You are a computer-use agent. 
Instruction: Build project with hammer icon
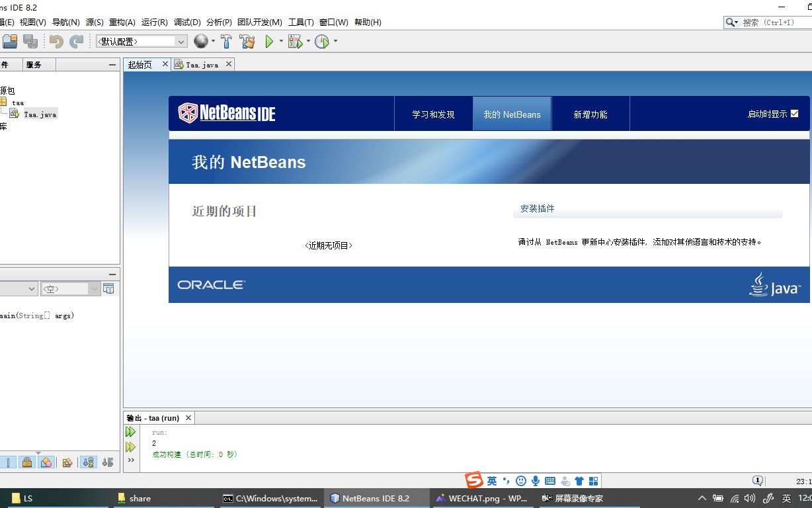[x=226, y=42]
